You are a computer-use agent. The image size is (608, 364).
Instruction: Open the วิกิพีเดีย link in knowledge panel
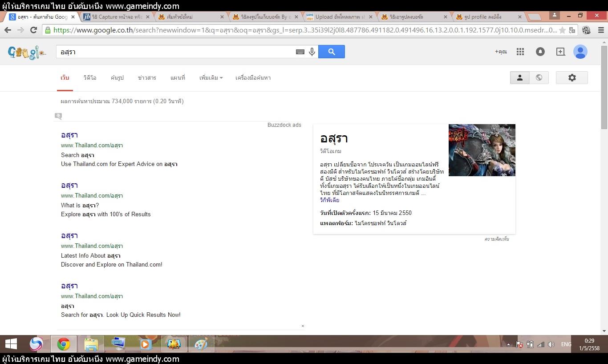point(329,200)
